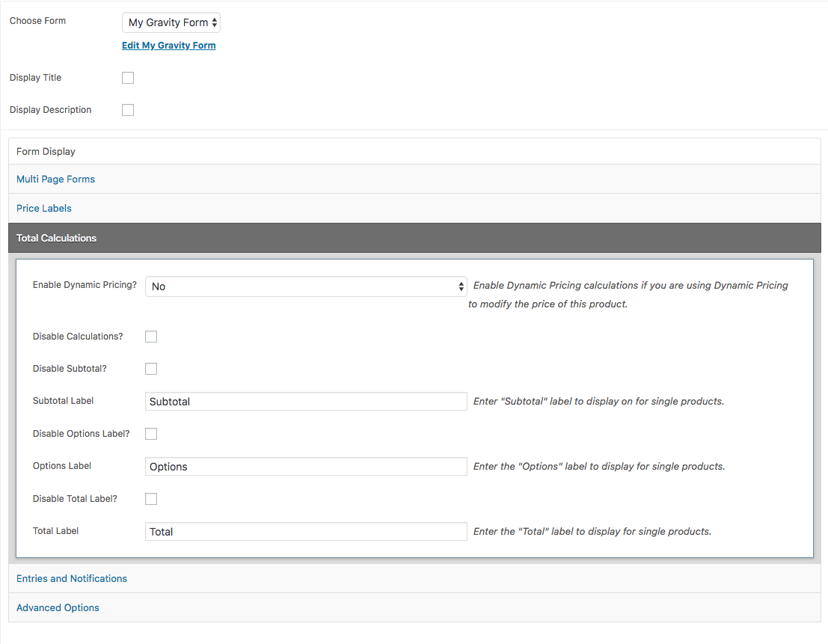Focus the Options Label input field
Image resolution: width=828 pixels, height=644 pixels.
tap(306, 467)
